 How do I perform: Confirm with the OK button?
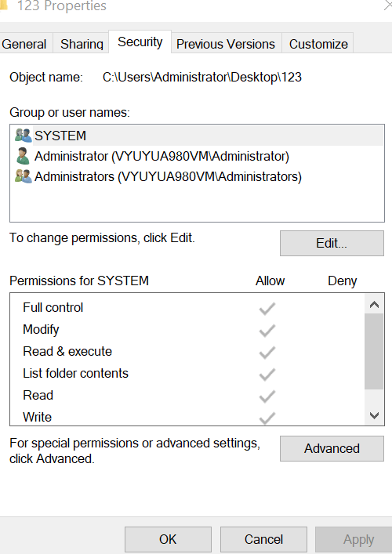tap(168, 539)
